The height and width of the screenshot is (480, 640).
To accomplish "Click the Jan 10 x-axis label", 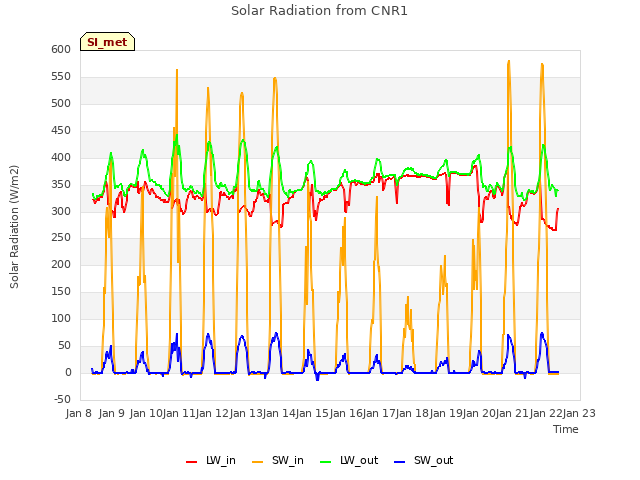I will (146, 413).
